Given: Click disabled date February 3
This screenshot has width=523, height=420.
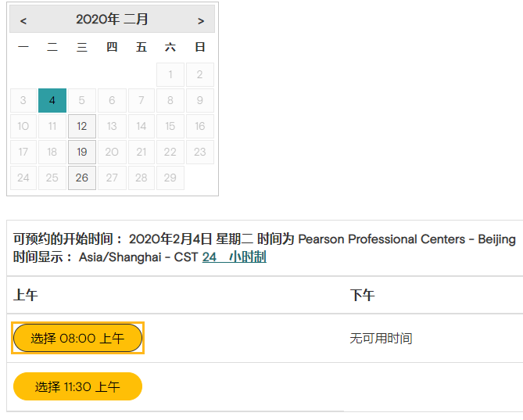Looking at the screenshot, I should point(23,100).
